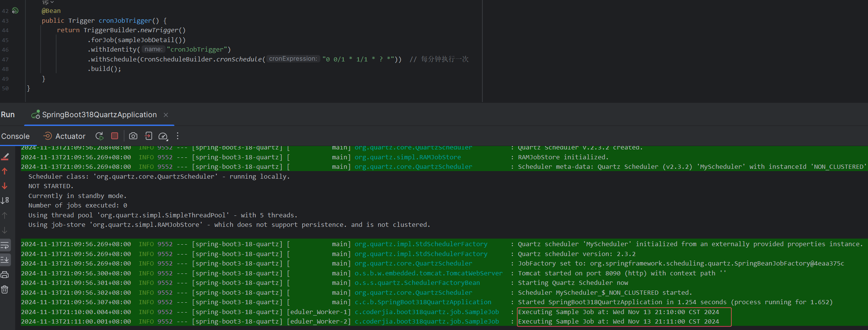Click the 'RAMJobStore initialized.' message

(563, 157)
